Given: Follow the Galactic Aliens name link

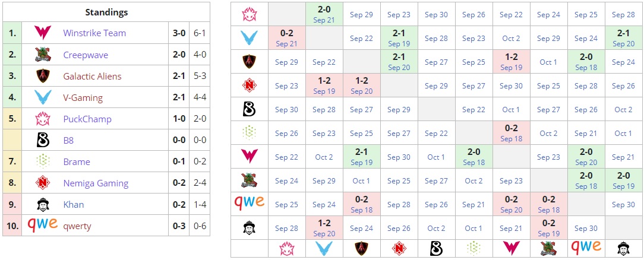Looking at the screenshot, I should 92,76.
